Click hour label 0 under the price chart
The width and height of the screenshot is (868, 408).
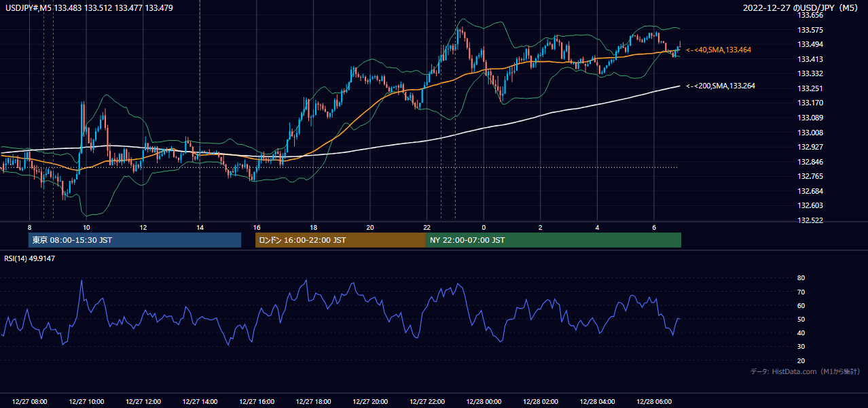484,227
